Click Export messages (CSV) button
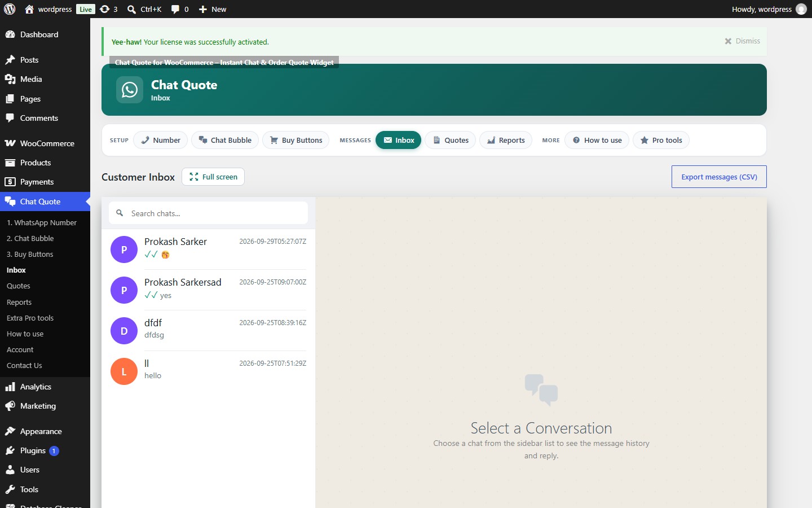The image size is (812, 508). (x=719, y=177)
